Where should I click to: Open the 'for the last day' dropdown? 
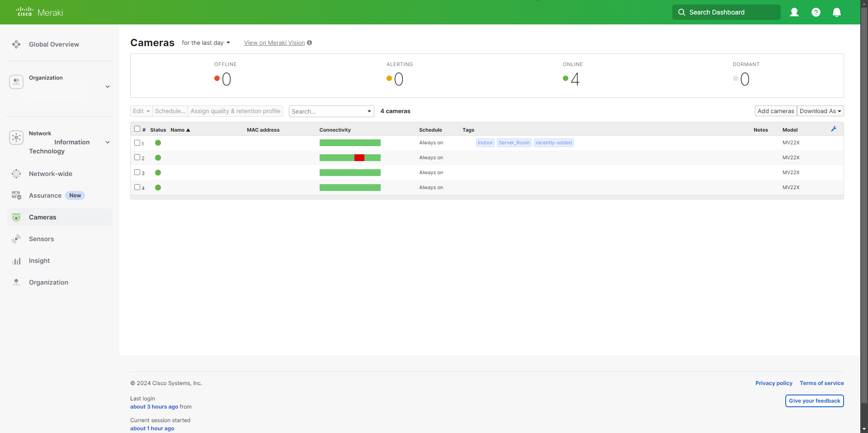pyautogui.click(x=206, y=43)
